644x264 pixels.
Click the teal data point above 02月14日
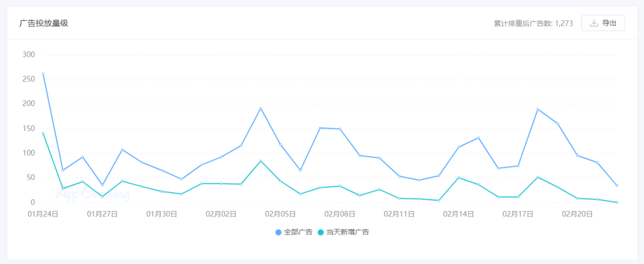(x=459, y=178)
